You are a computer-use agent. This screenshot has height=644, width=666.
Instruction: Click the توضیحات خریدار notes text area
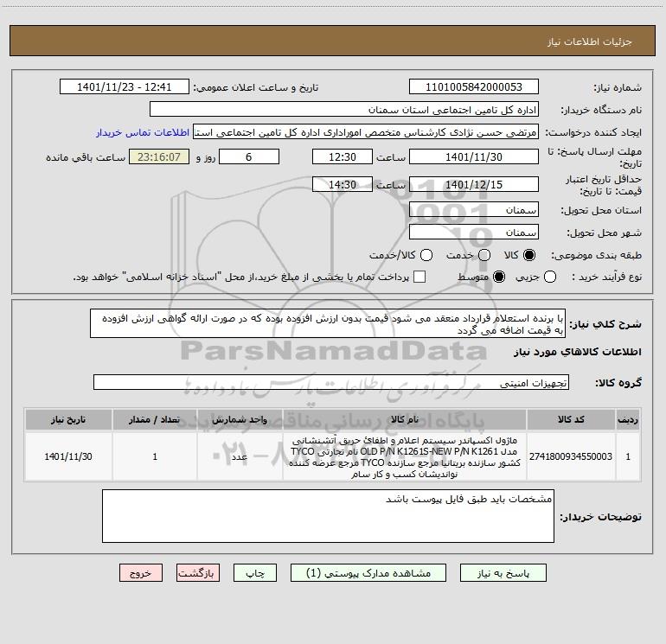(x=328, y=516)
